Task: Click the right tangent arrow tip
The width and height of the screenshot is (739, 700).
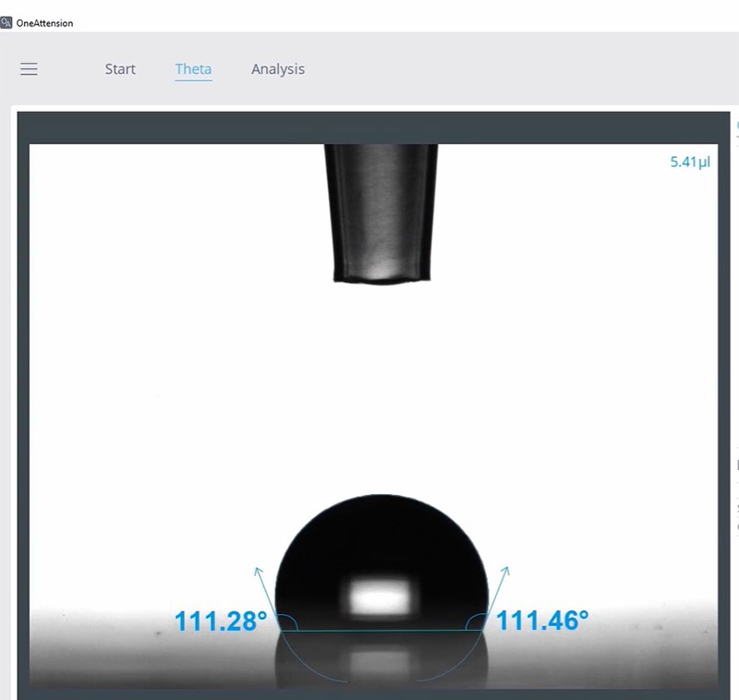Action: tap(505, 569)
